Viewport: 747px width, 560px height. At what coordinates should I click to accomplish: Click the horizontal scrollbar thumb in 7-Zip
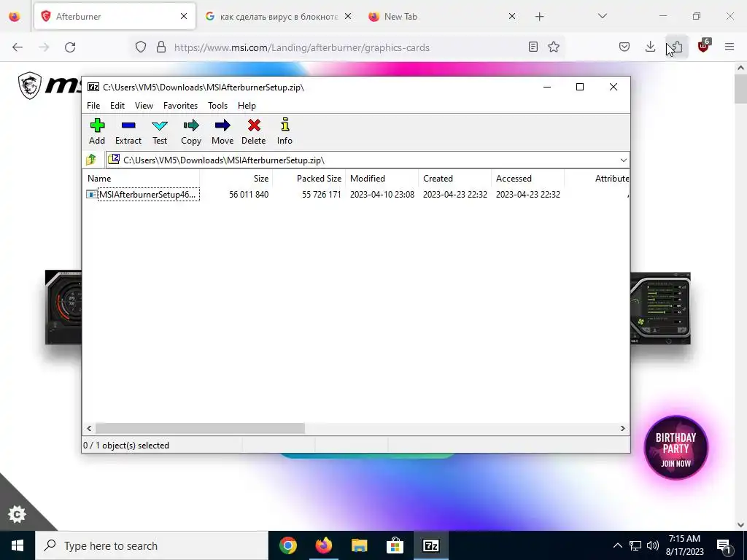click(200, 429)
